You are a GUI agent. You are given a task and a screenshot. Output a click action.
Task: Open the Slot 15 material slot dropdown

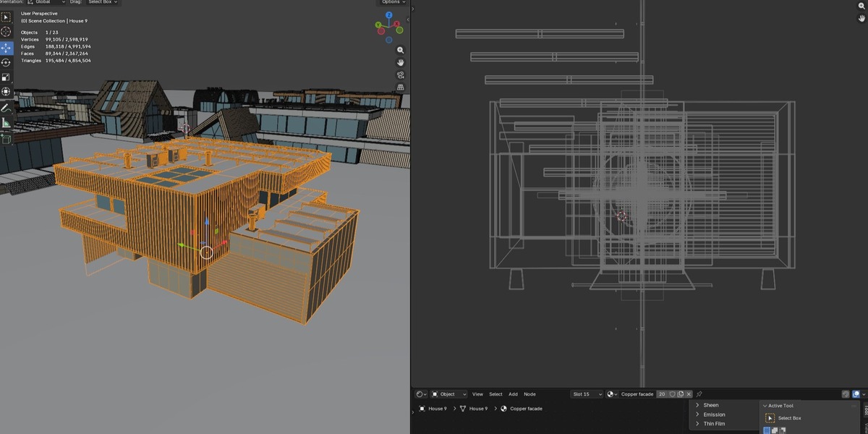[587, 394]
